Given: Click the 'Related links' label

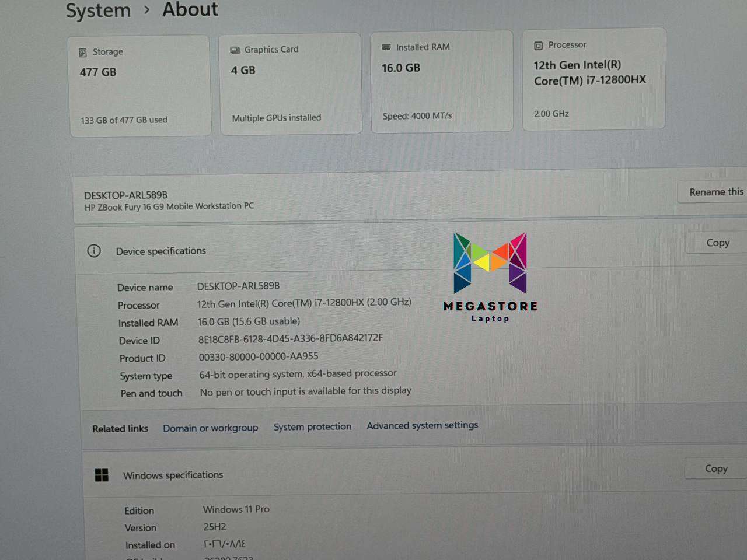Looking at the screenshot, I should click(120, 429).
